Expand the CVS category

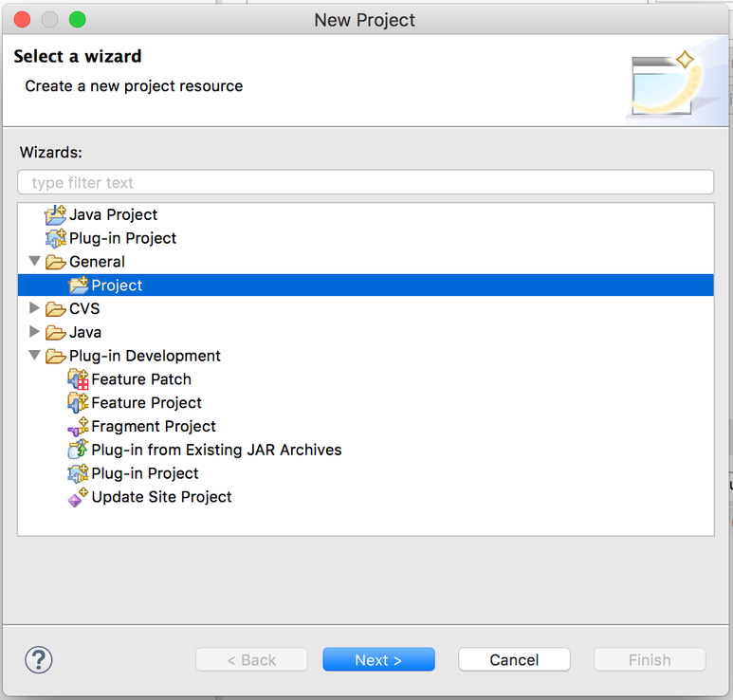[34, 307]
